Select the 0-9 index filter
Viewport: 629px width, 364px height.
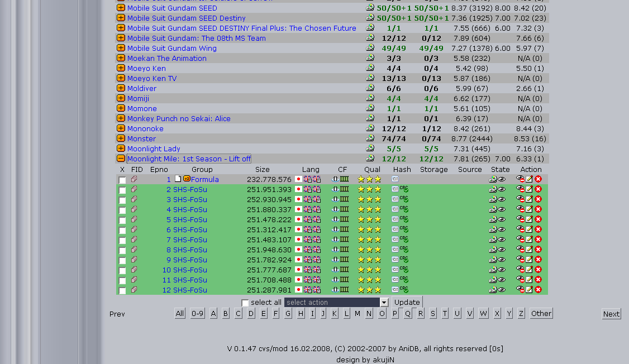(x=197, y=314)
